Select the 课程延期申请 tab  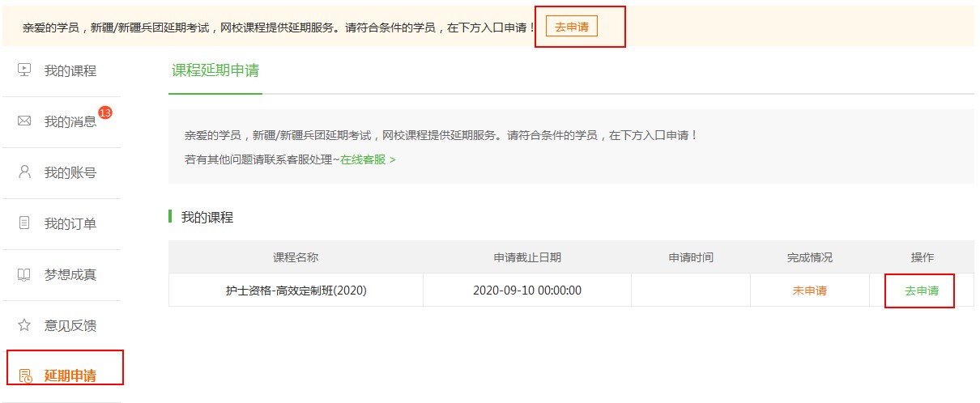215,70
